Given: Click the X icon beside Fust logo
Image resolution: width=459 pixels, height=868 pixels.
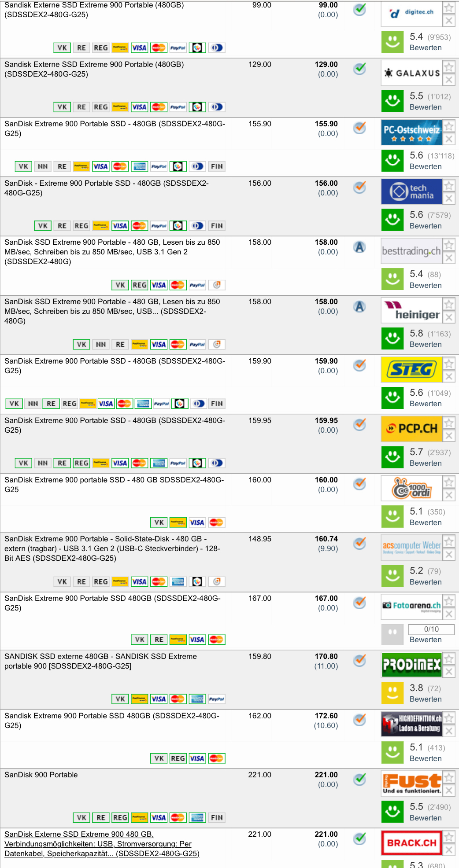Looking at the screenshot, I should (448, 791).
